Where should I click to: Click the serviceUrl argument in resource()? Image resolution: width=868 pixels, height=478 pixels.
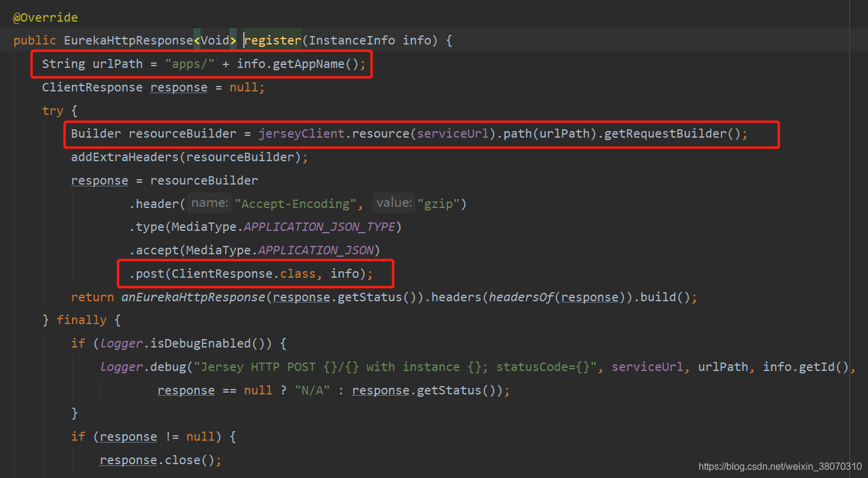pos(453,133)
